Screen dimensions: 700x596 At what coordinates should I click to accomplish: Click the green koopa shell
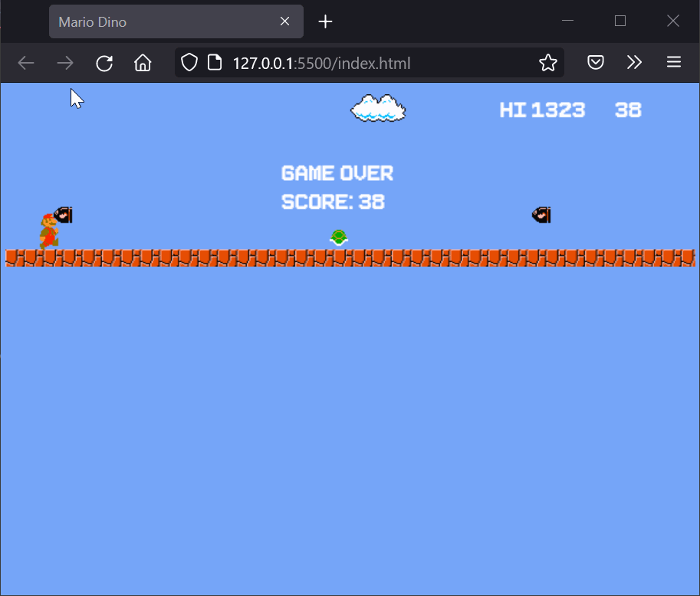click(x=339, y=237)
